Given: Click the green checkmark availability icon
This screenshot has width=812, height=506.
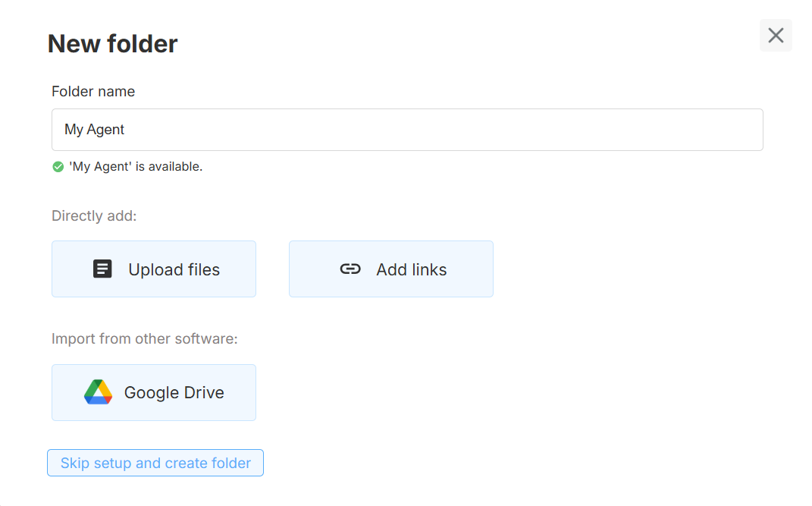Looking at the screenshot, I should click(58, 167).
